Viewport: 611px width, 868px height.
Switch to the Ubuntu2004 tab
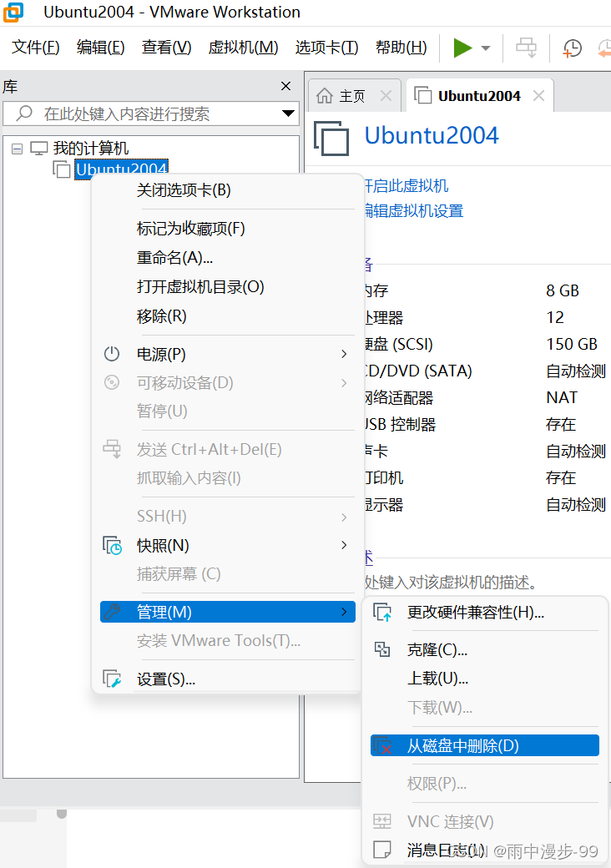[479, 96]
